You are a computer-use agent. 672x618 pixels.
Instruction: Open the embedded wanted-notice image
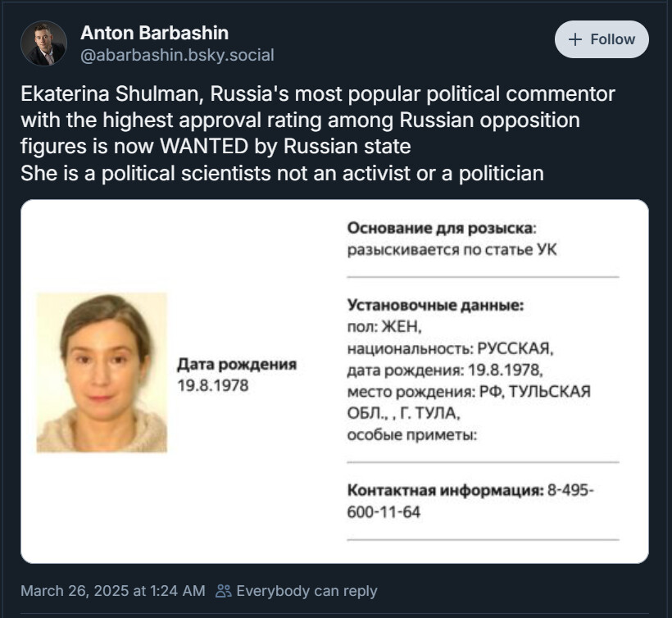pyautogui.click(x=334, y=381)
